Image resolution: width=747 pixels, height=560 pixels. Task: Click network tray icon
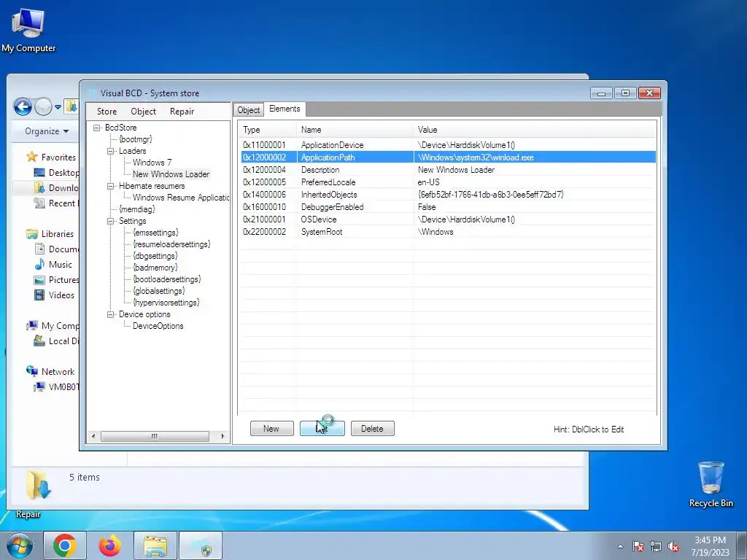click(x=656, y=547)
